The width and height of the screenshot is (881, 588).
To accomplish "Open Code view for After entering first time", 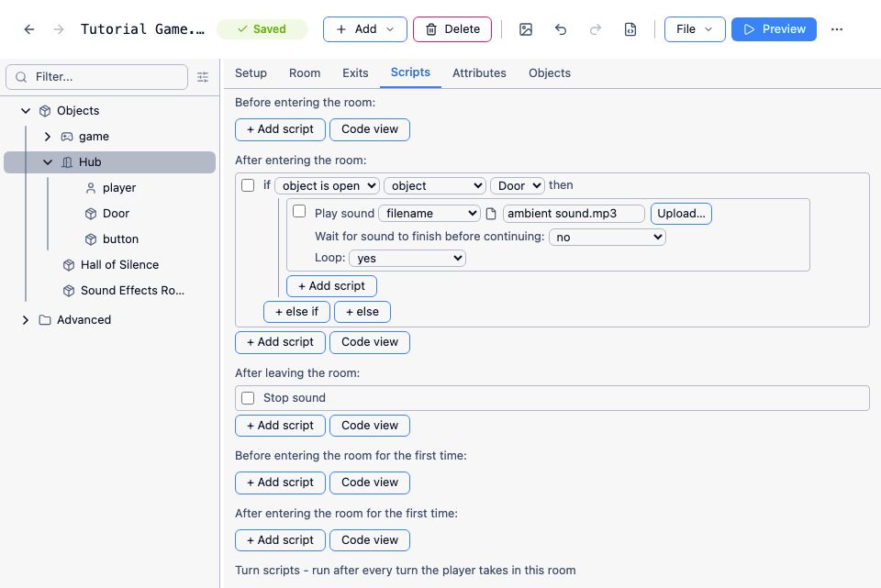I will pos(370,540).
